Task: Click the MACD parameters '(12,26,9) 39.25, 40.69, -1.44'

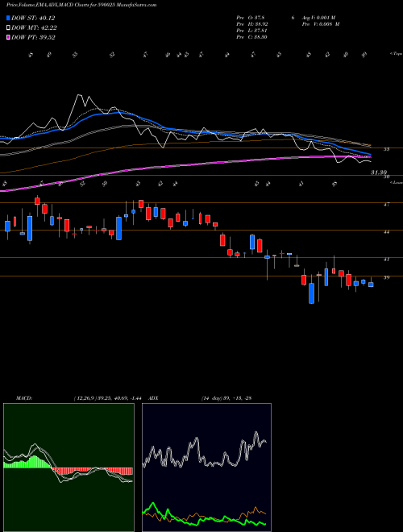Action: click(110, 398)
